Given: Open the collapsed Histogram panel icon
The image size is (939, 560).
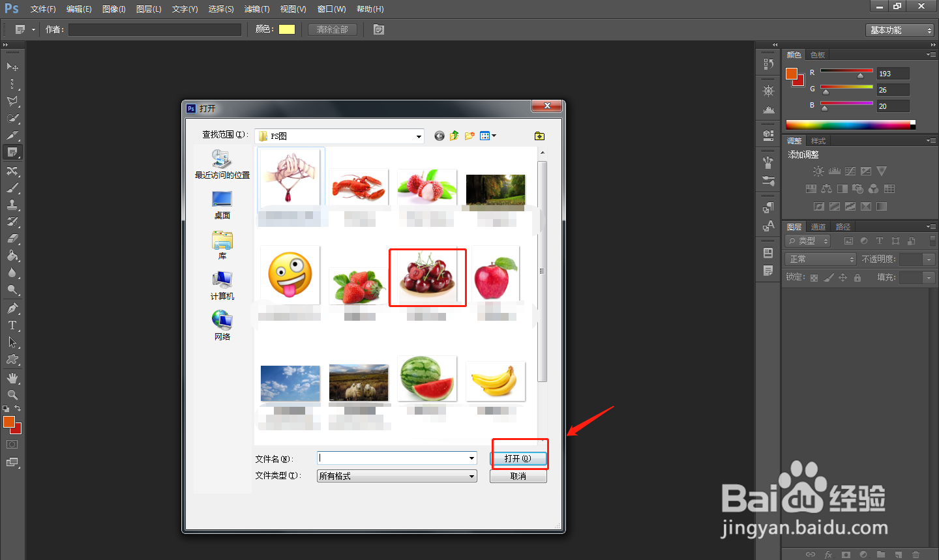Looking at the screenshot, I should click(768, 109).
